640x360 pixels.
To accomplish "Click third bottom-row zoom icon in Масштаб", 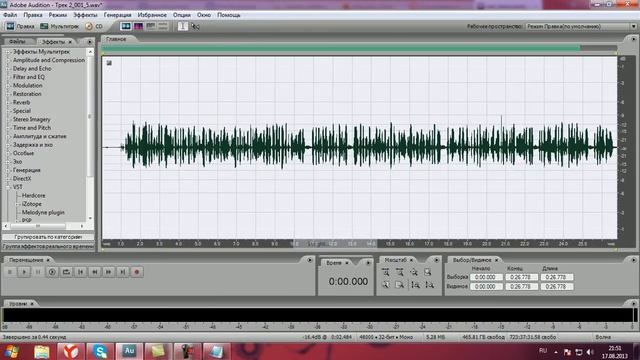I will [x=415, y=285].
